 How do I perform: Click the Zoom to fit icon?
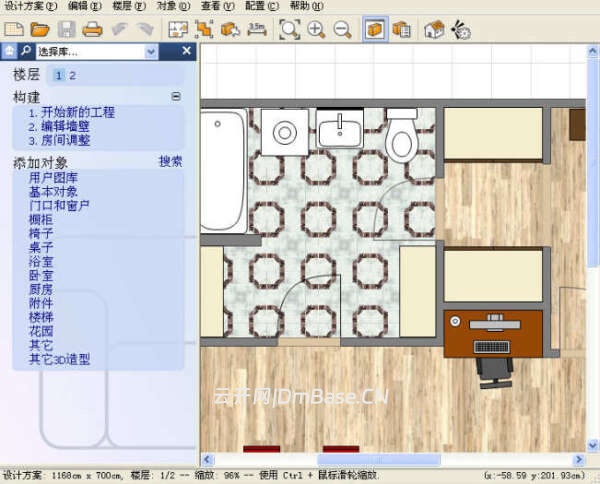coord(289,30)
